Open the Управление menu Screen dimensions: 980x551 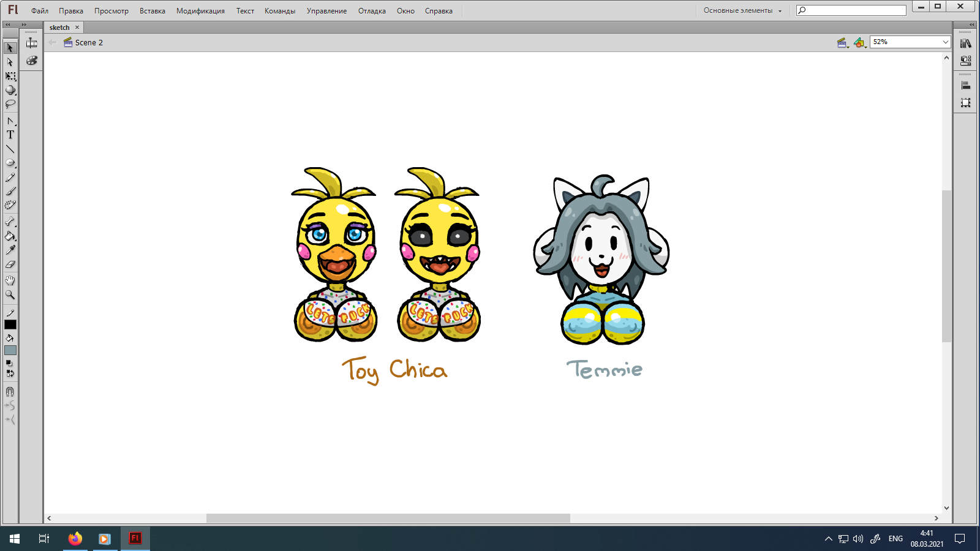click(x=326, y=11)
